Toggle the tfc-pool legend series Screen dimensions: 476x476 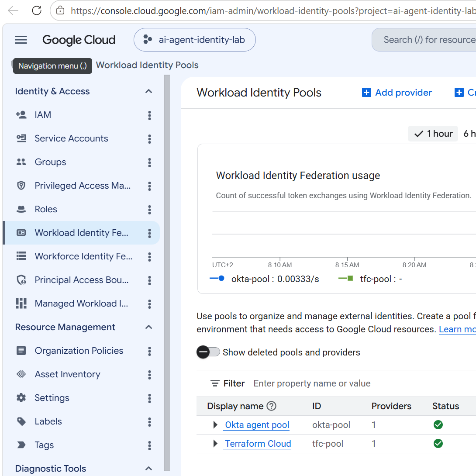pos(370,279)
